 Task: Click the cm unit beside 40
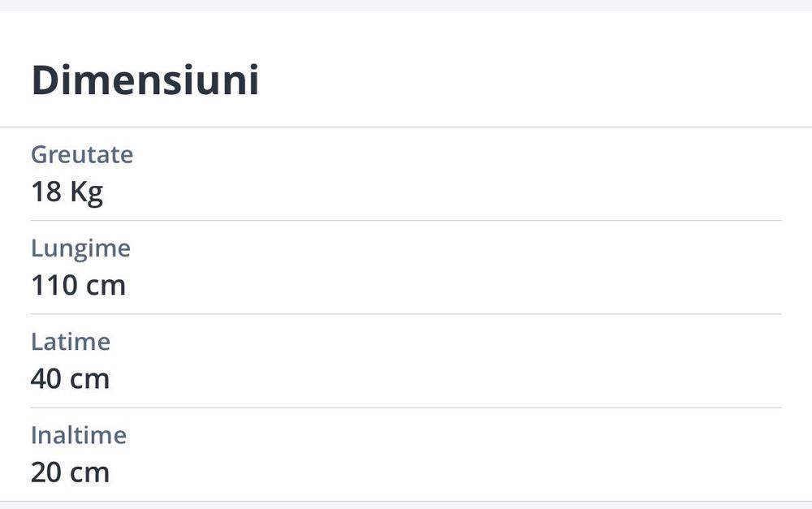(x=89, y=379)
